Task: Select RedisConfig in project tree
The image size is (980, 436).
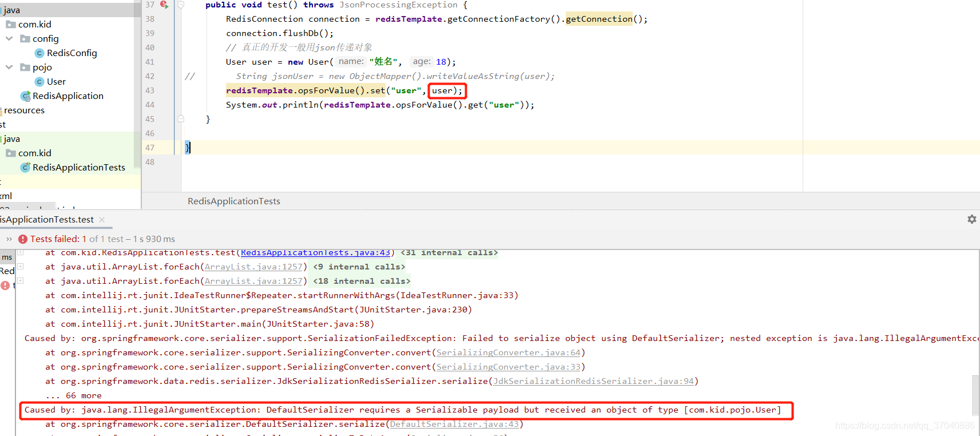Action: [72, 53]
